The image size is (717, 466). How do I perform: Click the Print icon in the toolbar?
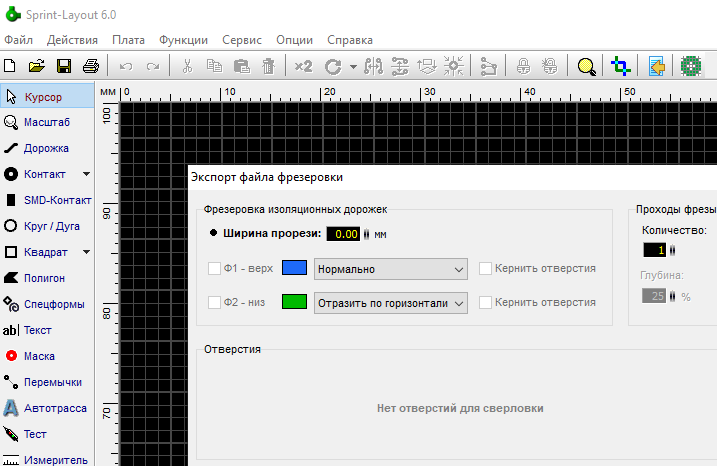point(91,67)
